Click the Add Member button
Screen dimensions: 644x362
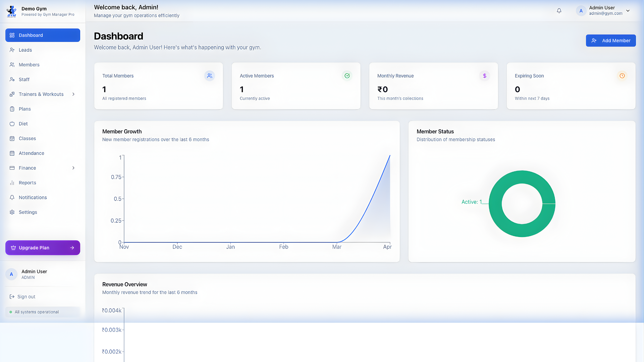click(x=610, y=40)
